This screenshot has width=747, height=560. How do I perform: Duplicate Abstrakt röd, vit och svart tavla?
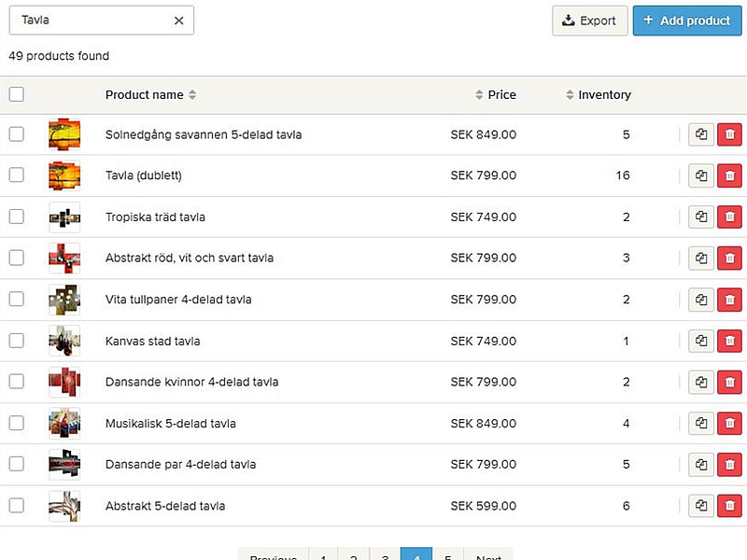click(701, 258)
